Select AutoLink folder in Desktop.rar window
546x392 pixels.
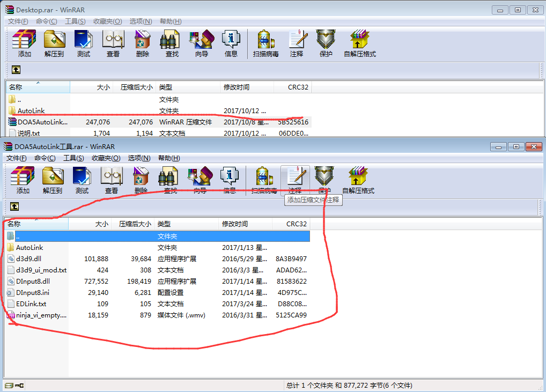click(31, 111)
